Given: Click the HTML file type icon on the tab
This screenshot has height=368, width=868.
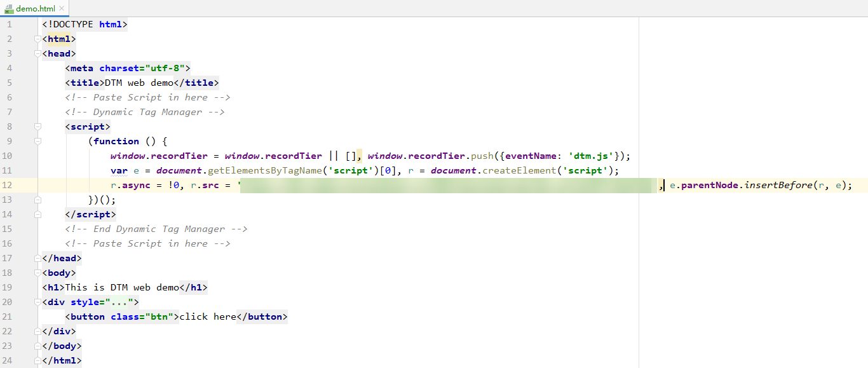Looking at the screenshot, I should coord(9,8).
